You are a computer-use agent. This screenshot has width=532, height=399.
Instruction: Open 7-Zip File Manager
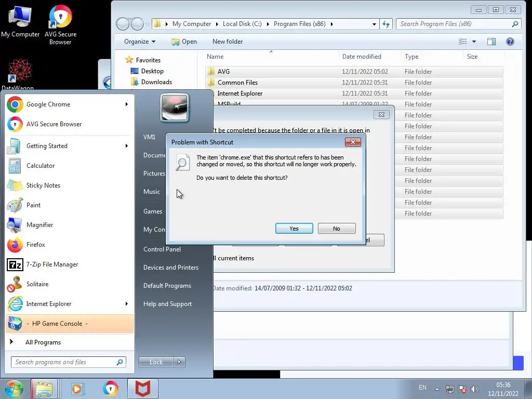coord(70,264)
